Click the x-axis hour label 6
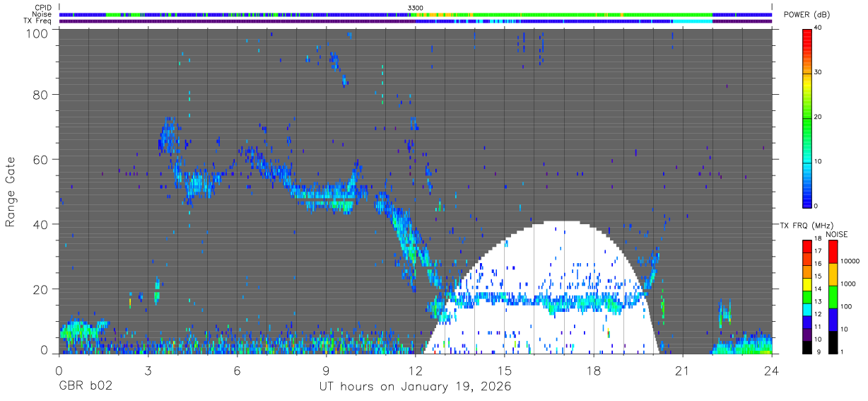 (237, 371)
